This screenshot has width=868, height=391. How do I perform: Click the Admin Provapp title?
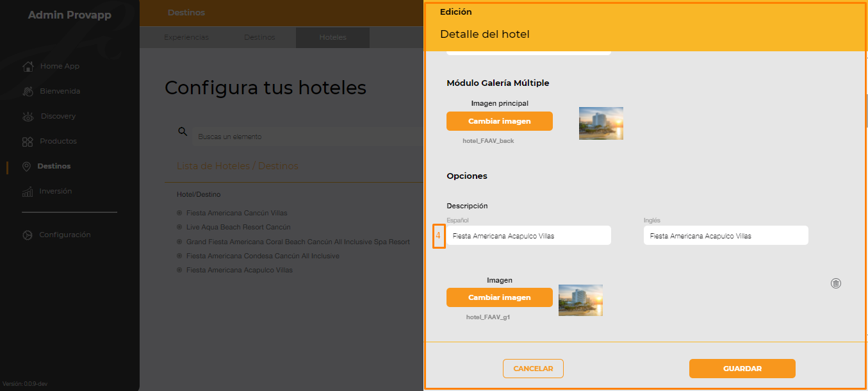pyautogui.click(x=69, y=15)
